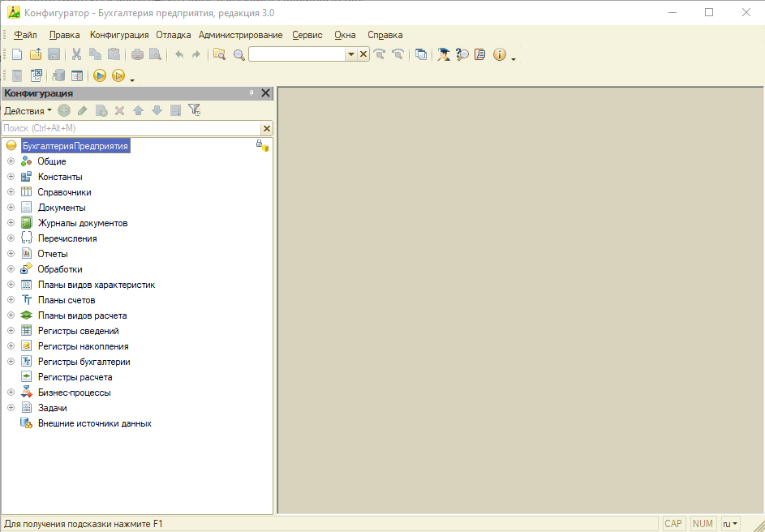Click the Redo arrow icon
Viewport: 765px width, 532px height.
click(x=196, y=54)
